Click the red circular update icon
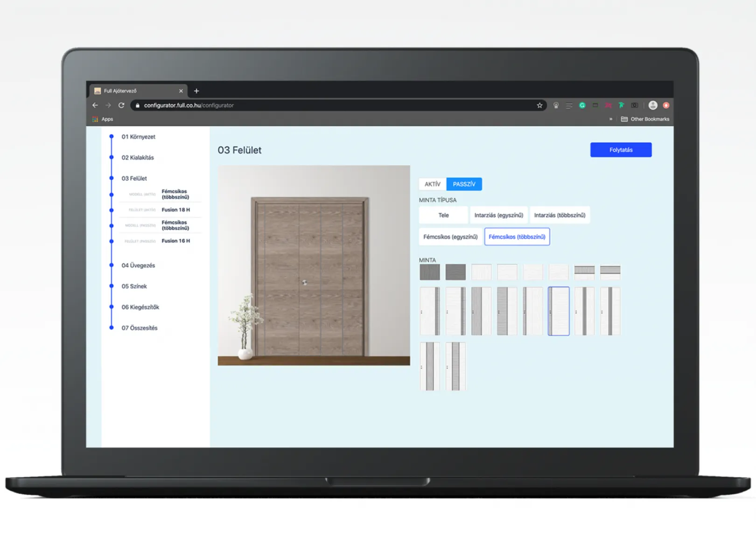 (x=666, y=105)
